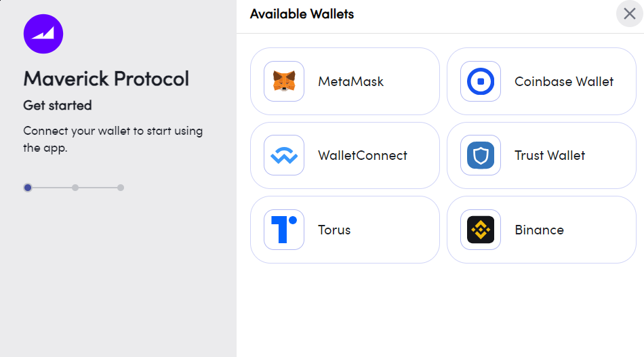
Task: Choose the Binance wallet text
Action: click(x=540, y=230)
